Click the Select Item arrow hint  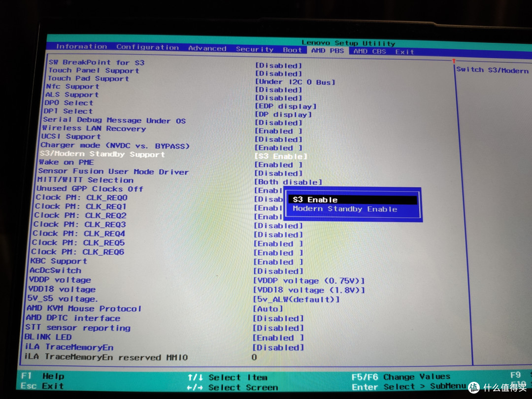coord(228,377)
